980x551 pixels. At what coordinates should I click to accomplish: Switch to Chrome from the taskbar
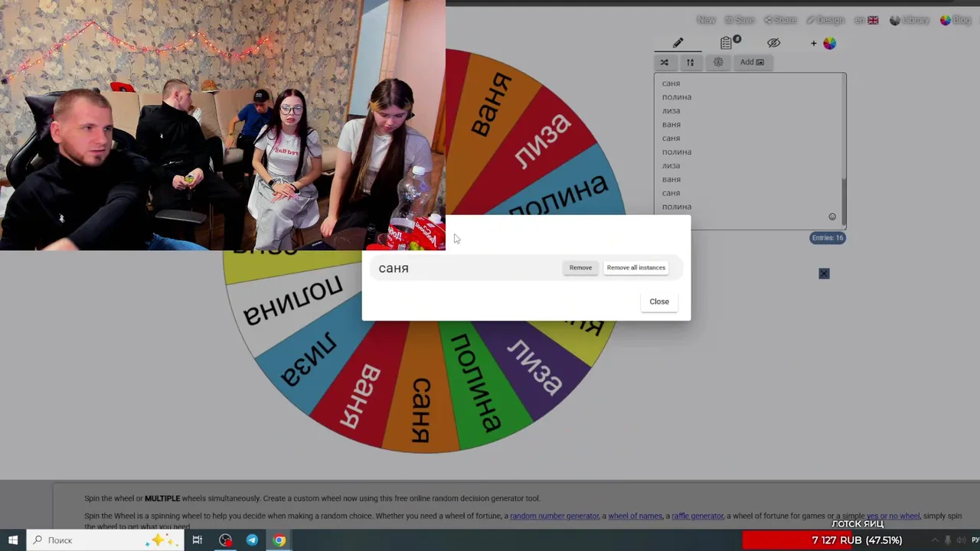click(279, 540)
